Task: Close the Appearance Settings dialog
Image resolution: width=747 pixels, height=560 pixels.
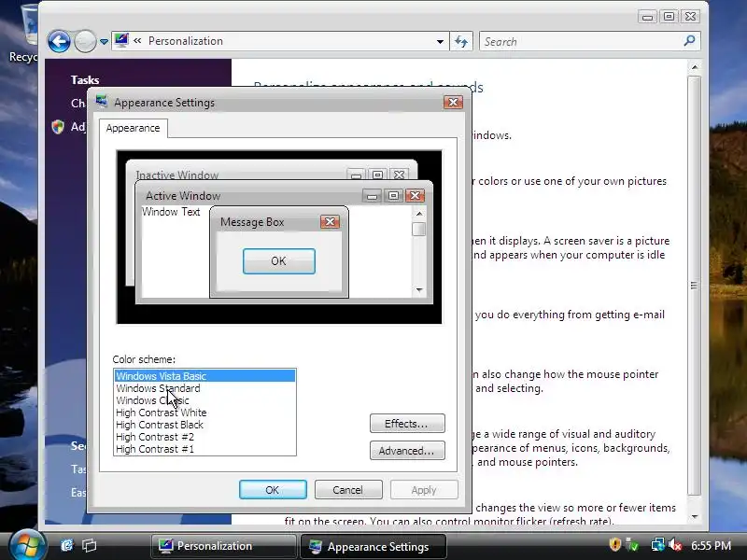Action: (453, 102)
